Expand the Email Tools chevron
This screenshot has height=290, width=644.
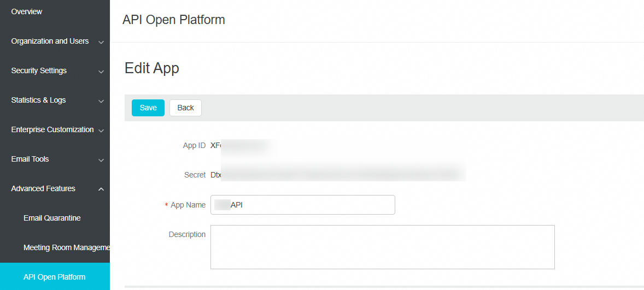tap(101, 160)
